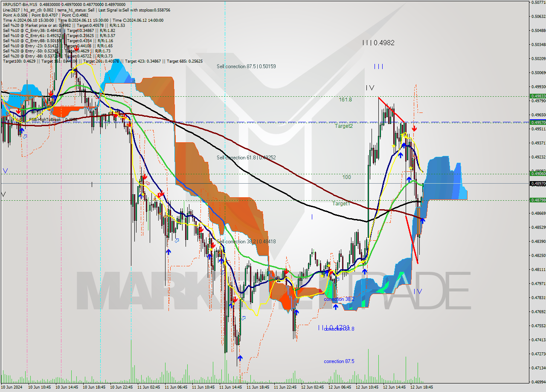Click the blue 'I I I' wave label under 0.4982
This screenshot has width=546, height=392.
[x=379, y=66]
